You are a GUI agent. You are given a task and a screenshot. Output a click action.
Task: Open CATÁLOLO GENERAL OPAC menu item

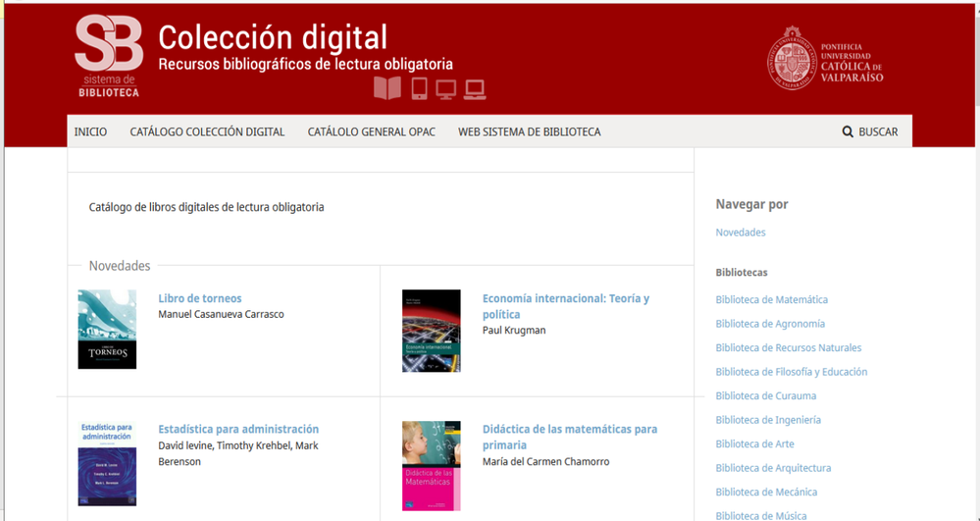pyautogui.click(x=371, y=132)
